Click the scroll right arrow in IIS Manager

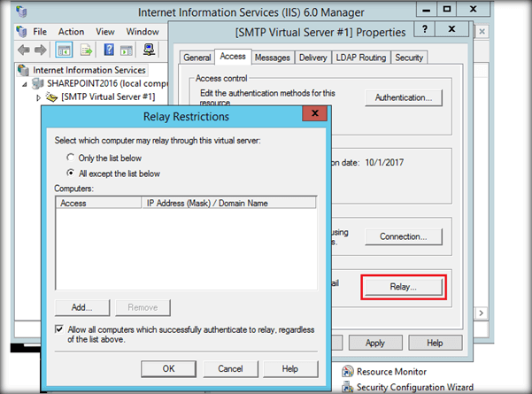pyautogui.click(x=482, y=313)
